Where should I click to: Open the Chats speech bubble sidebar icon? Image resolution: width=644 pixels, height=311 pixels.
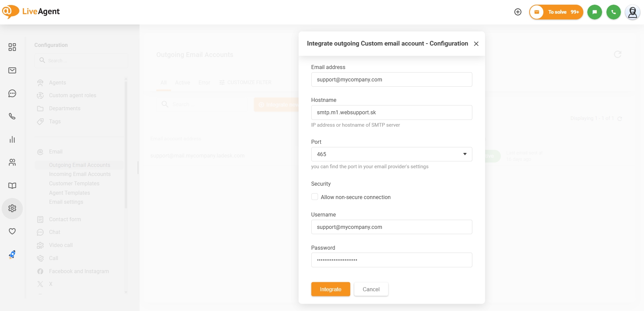point(12,94)
